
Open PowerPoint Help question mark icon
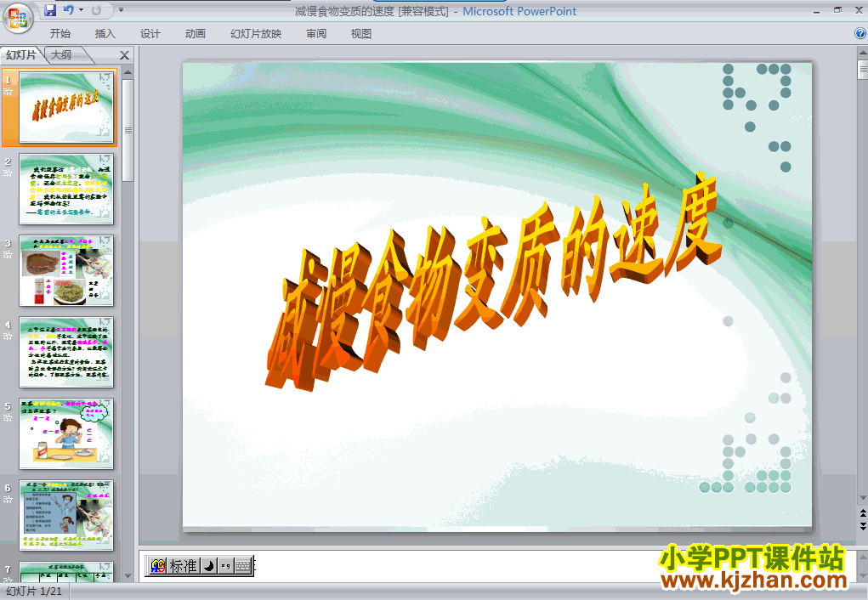point(860,33)
